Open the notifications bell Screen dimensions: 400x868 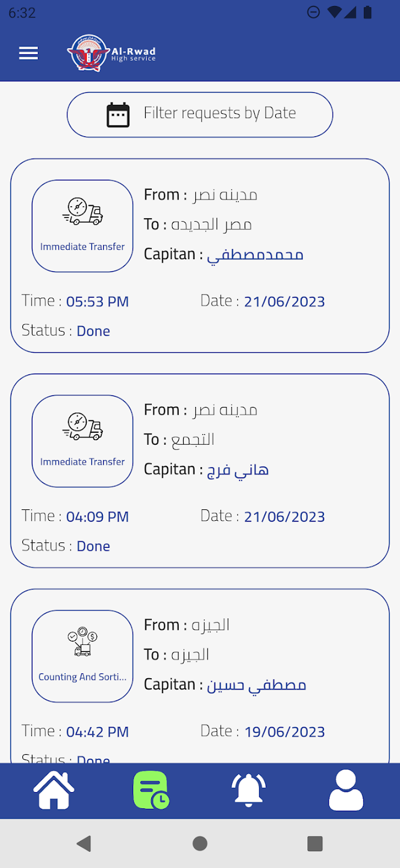248,790
